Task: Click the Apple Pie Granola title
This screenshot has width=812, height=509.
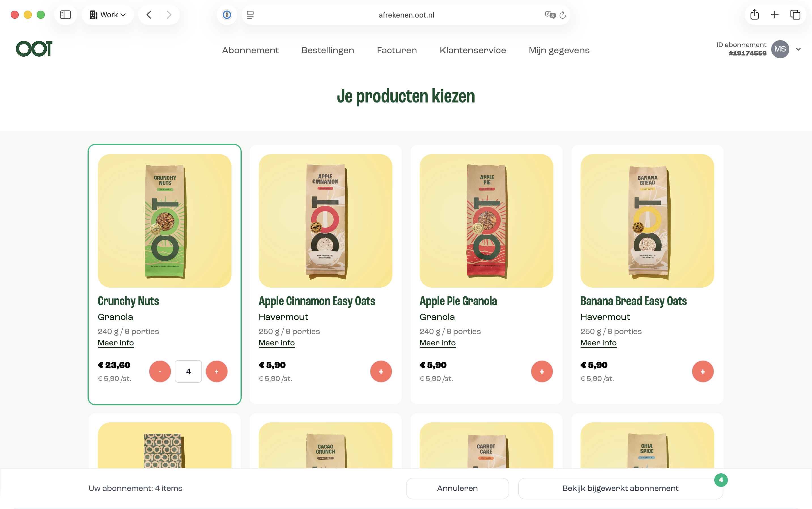Action: coord(458,301)
